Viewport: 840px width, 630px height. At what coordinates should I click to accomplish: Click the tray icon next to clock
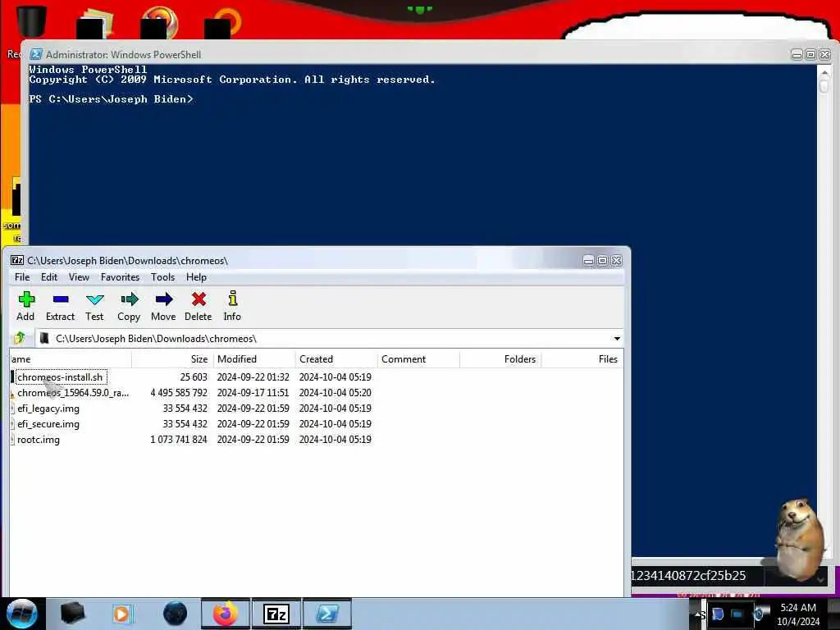[759, 614]
